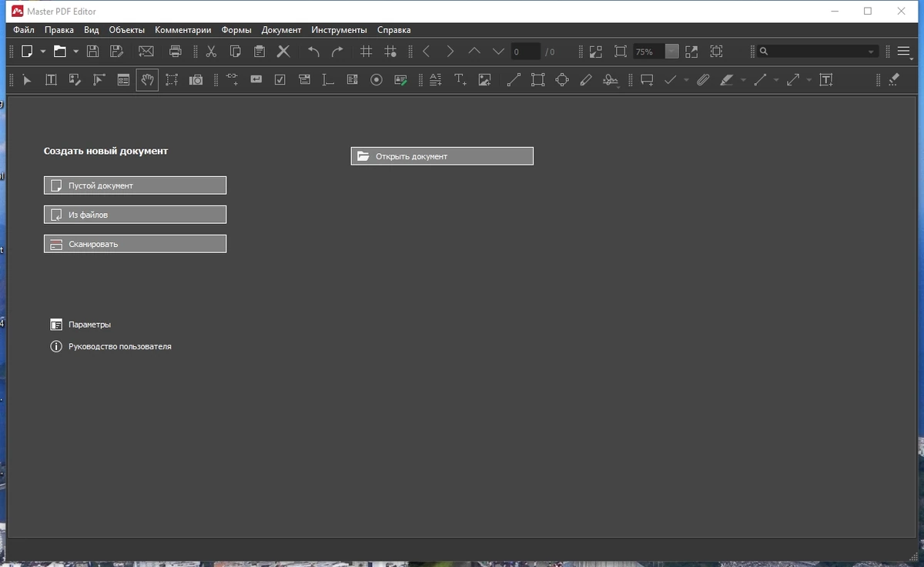This screenshot has height=567, width=924.
Task: Expand the New document dropdown arrow
Action: (x=43, y=52)
